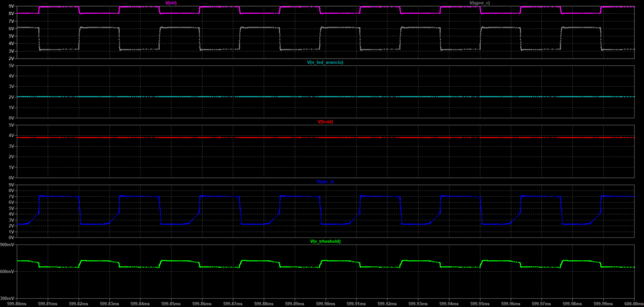Viewport: 644px width, 307px height.
Task: Click the 599.94ms time axis label
Action: coord(448,304)
